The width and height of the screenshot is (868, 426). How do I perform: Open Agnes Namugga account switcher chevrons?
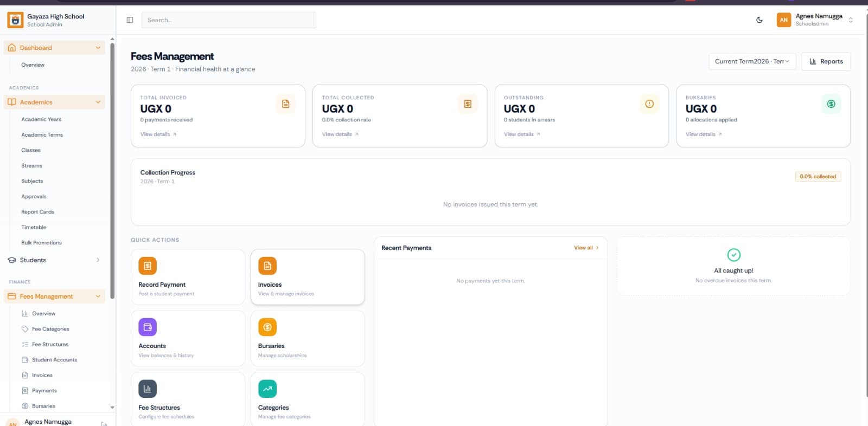[851, 20]
